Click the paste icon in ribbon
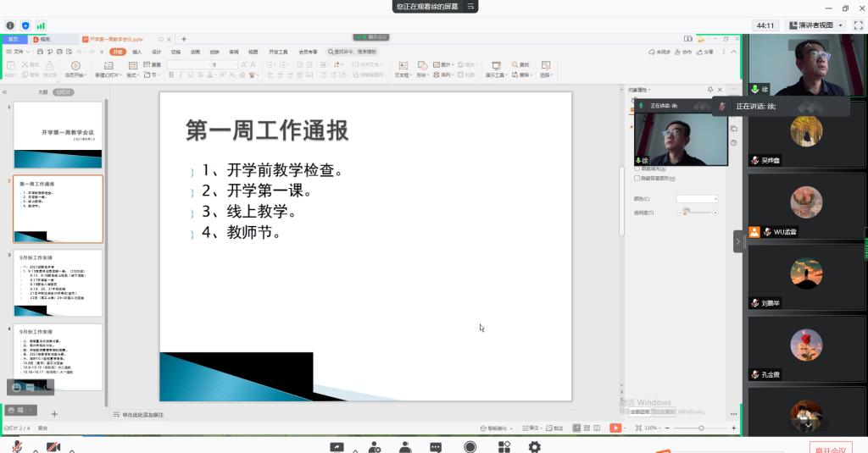 coord(10,65)
